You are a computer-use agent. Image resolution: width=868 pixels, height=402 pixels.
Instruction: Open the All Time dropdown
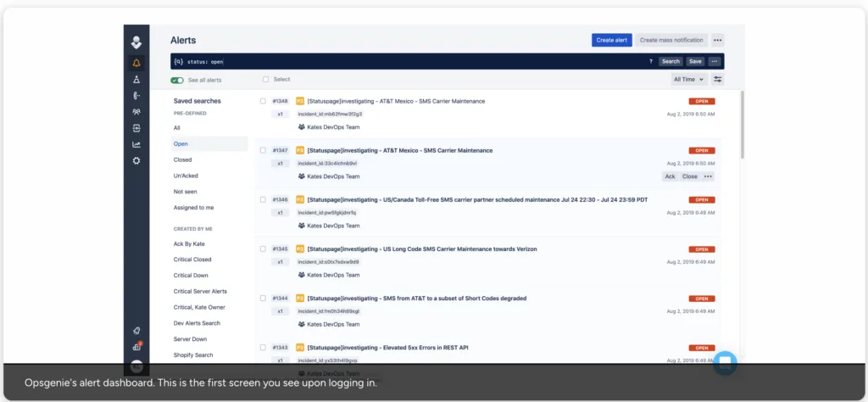click(x=688, y=79)
